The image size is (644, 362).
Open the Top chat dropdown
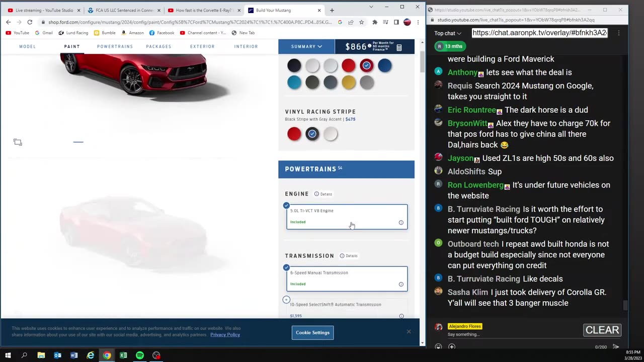coord(448,33)
